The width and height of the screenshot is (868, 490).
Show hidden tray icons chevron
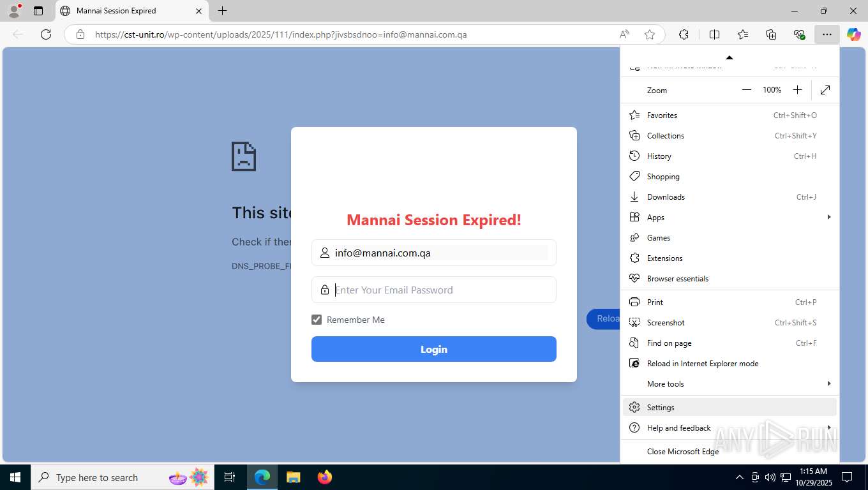740,477
